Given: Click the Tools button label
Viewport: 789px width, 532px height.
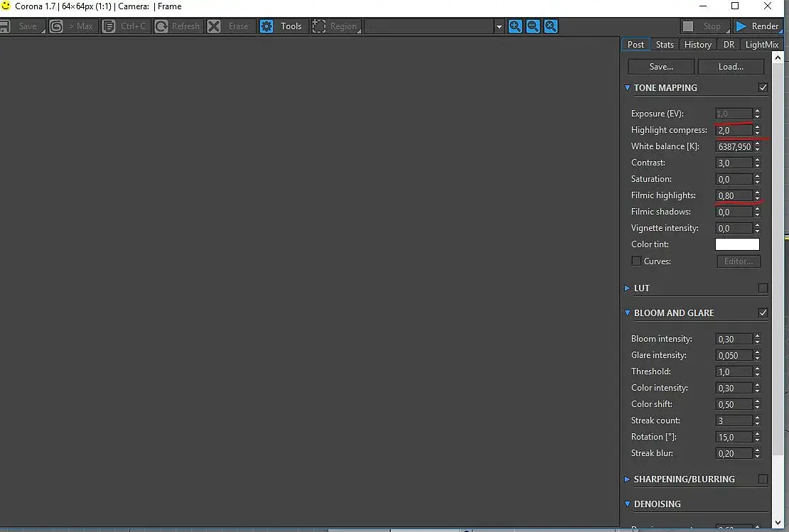Looking at the screenshot, I should coord(291,26).
